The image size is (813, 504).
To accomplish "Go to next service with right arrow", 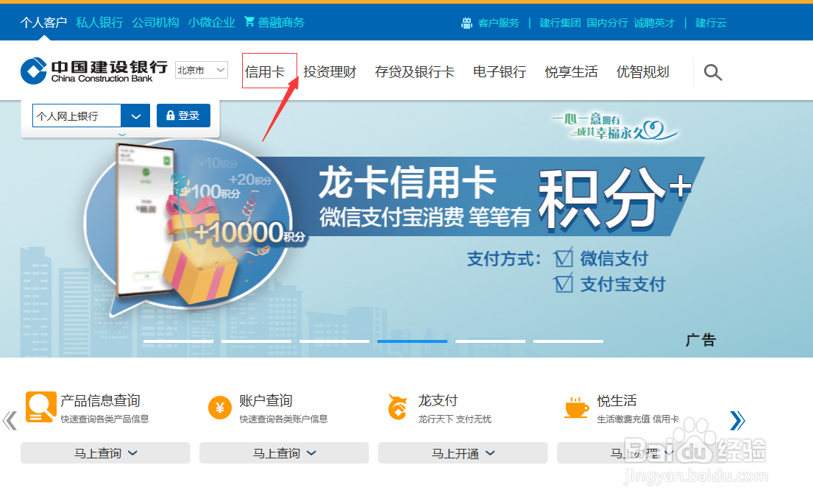I will click(737, 421).
